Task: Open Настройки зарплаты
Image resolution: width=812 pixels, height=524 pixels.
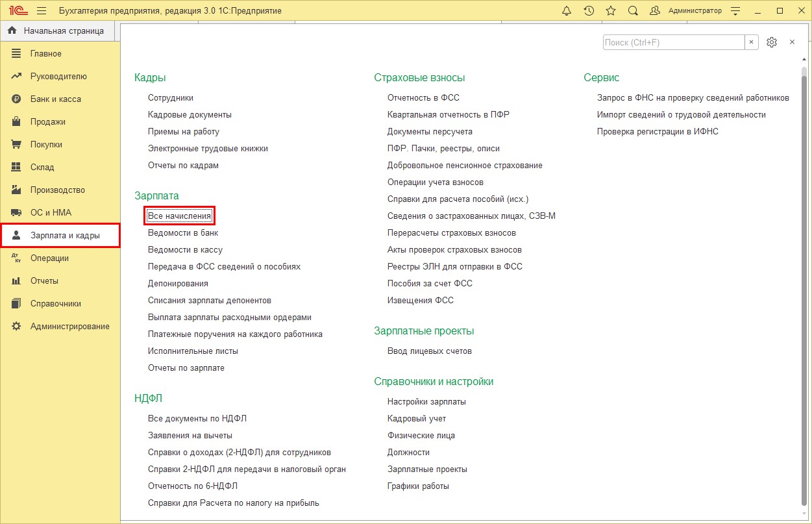Action: [426, 402]
